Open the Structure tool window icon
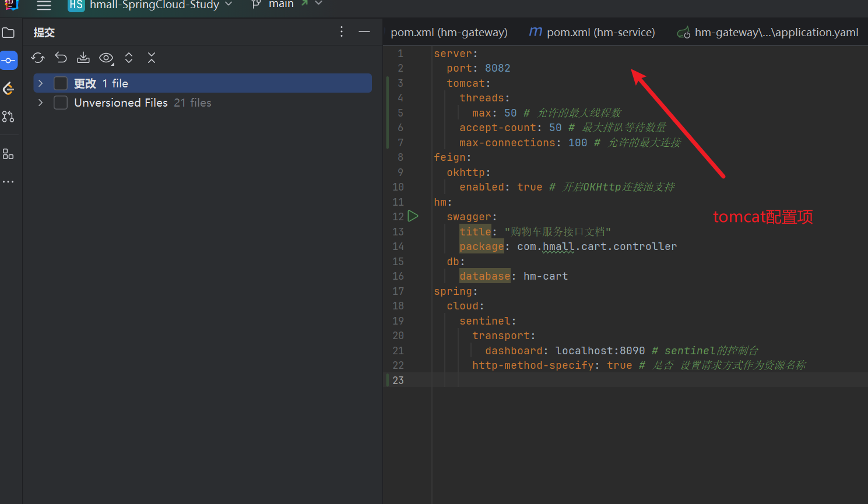 tap(8, 154)
